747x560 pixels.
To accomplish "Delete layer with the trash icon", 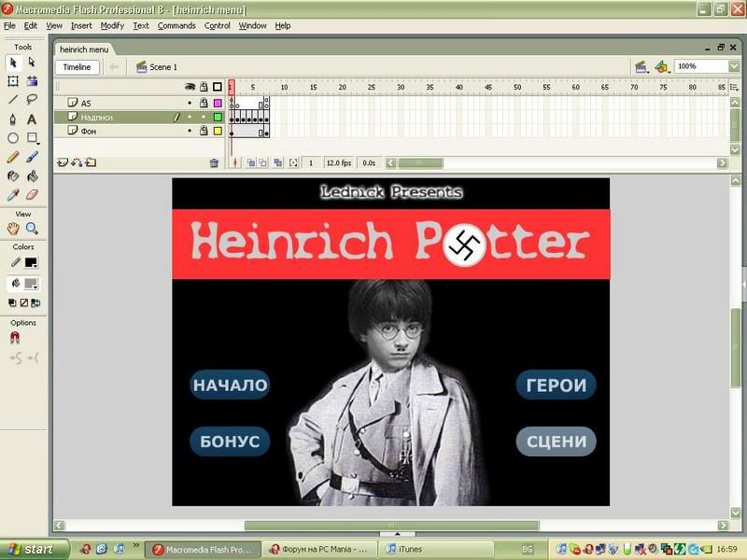I will tap(214, 162).
